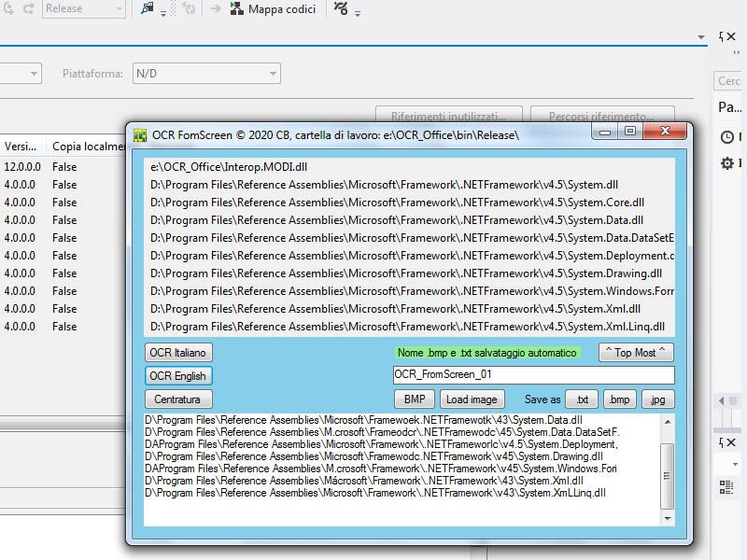Click the left scroll arrow in right panel
Viewport: 747px width, 560px height.
[x=721, y=400]
